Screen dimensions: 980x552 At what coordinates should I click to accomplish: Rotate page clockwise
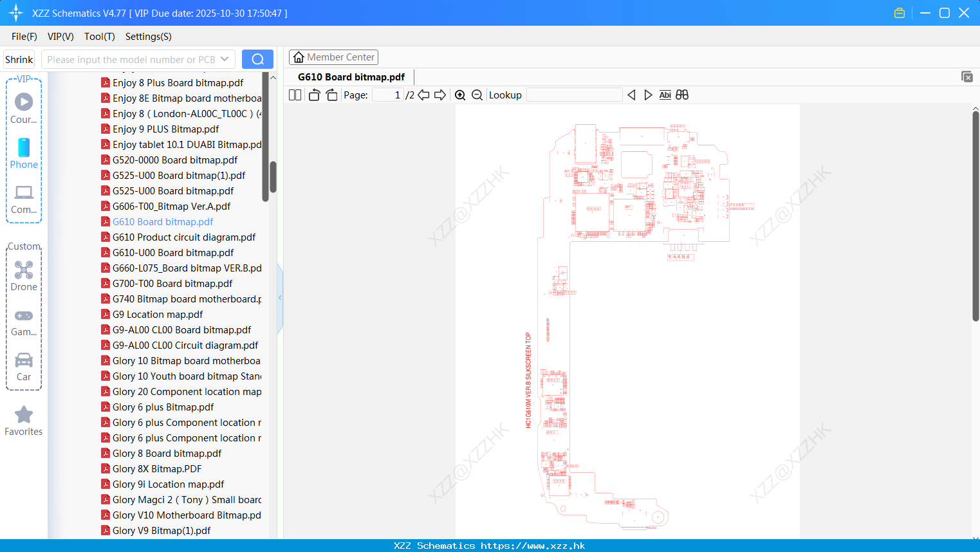(x=331, y=95)
